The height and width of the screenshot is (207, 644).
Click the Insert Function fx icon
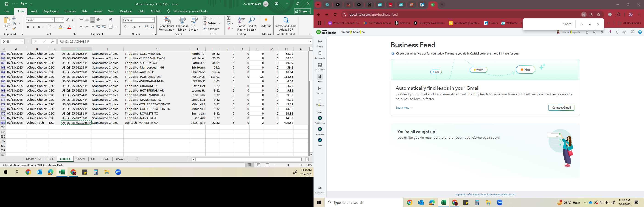pos(52,41)
